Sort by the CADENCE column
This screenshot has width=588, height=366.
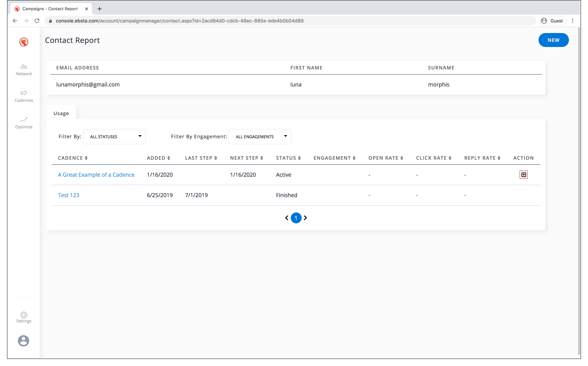tap(73, 158)
